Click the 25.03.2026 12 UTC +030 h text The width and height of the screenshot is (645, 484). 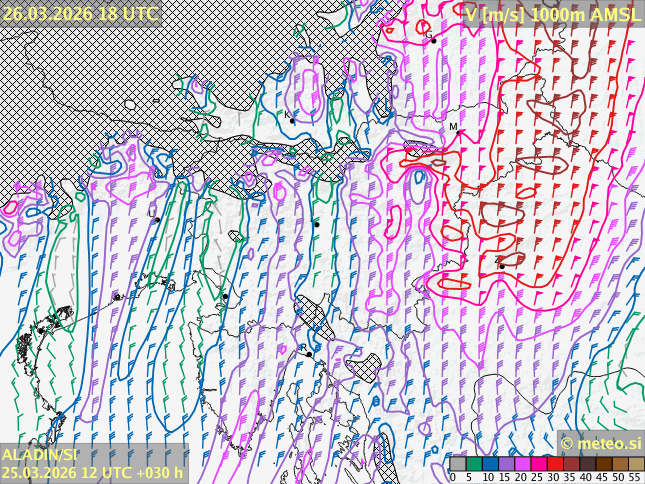click(92, 472)
